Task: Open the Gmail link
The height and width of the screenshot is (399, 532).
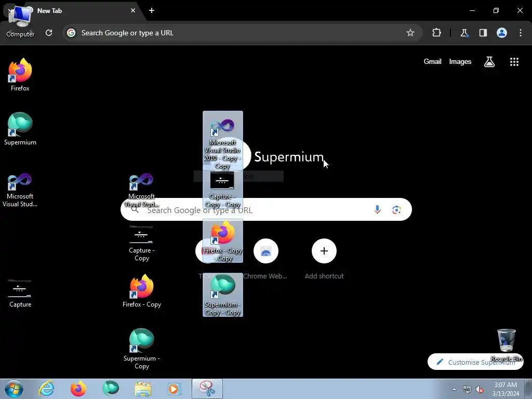Action: [432, 61]
